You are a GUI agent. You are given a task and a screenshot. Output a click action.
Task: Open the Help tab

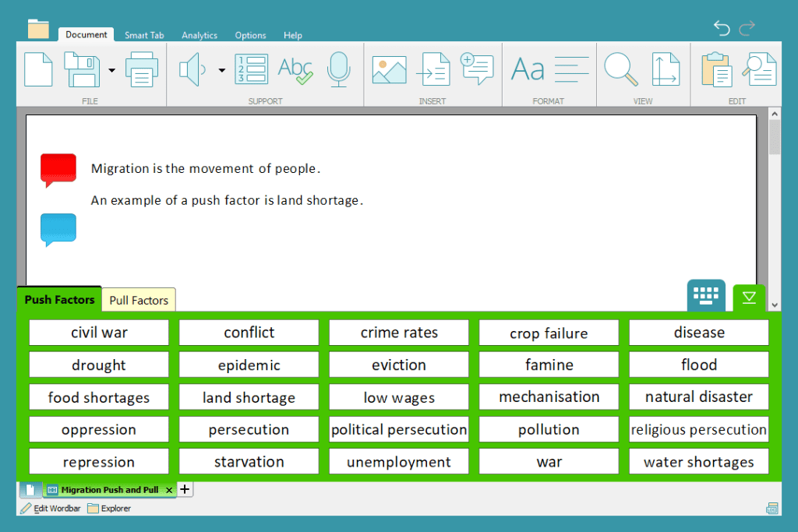coord(293,35)
